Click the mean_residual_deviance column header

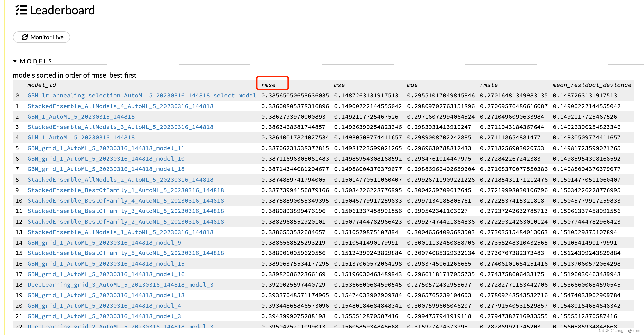pyautogui.click(x=592, y=85)
